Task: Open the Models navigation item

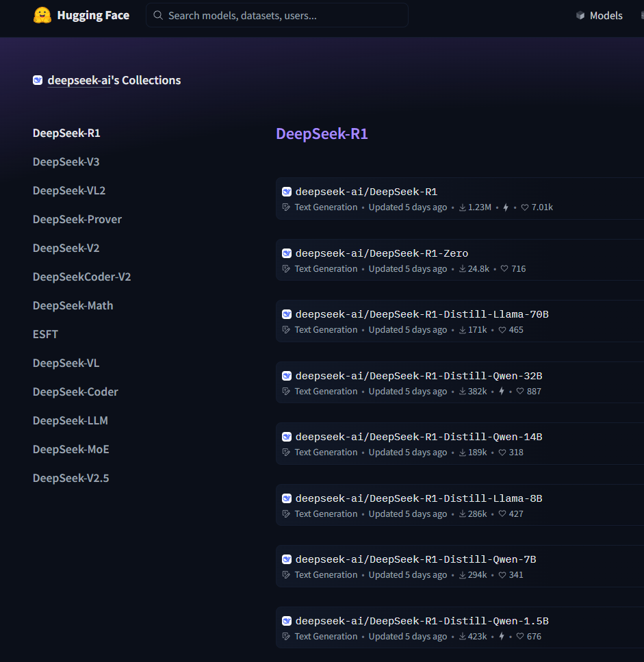Action: tap(606, 15)
